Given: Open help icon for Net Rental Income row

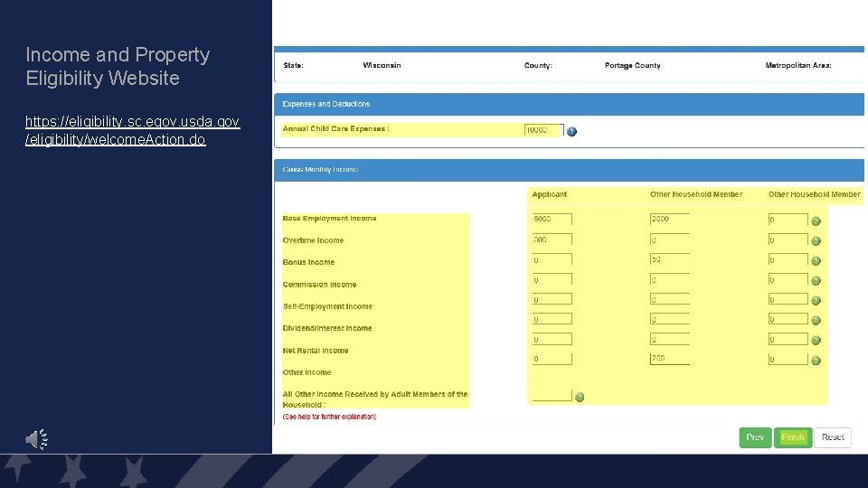Looking at the screenshot, I should (816, 341).
